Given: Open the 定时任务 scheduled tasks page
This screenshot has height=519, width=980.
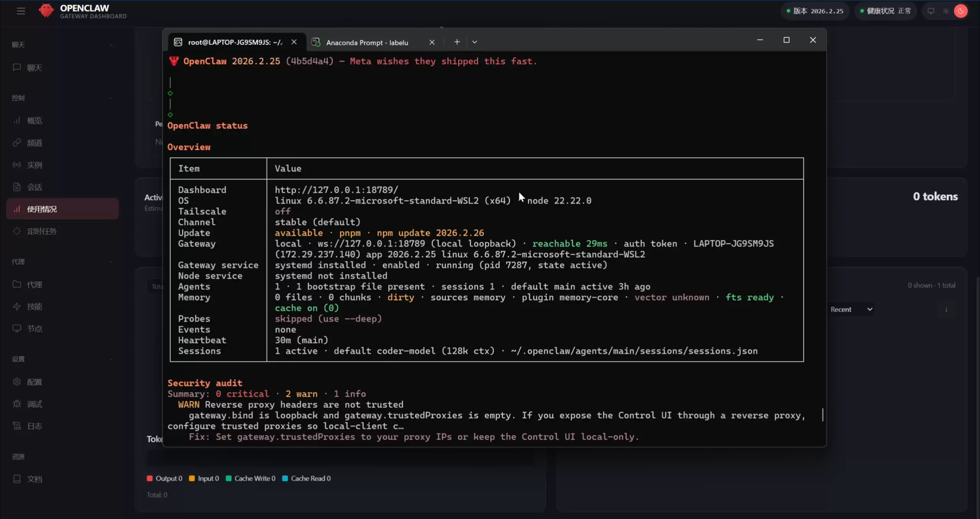Looking at the screenshot, I should pos(41,231).
